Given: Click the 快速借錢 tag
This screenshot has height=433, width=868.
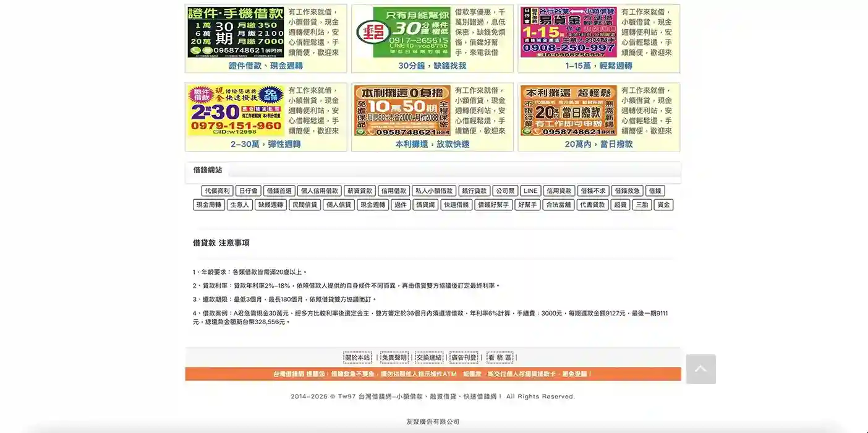Looking at the screenshot, I should [x=456, y=204].
